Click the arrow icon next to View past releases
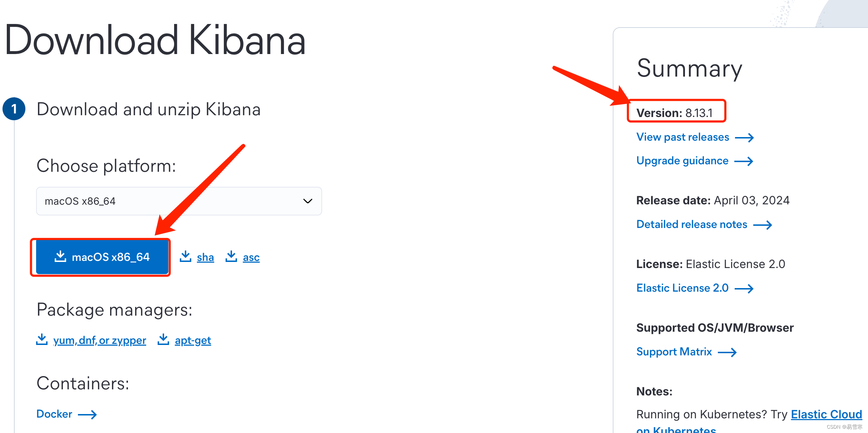Image resolution: width=868 pixels, height=433 pixels. (745, 137)
